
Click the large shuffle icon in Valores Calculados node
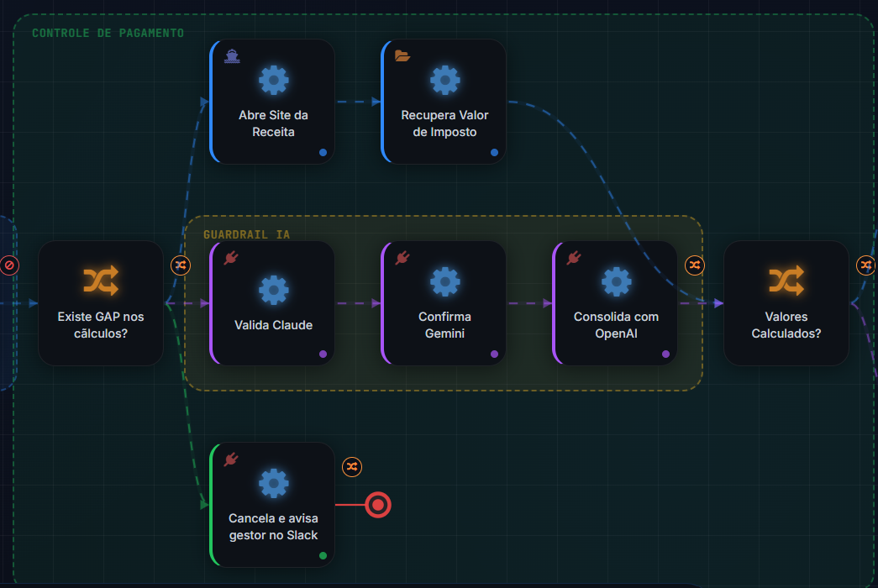click(786, 281)
